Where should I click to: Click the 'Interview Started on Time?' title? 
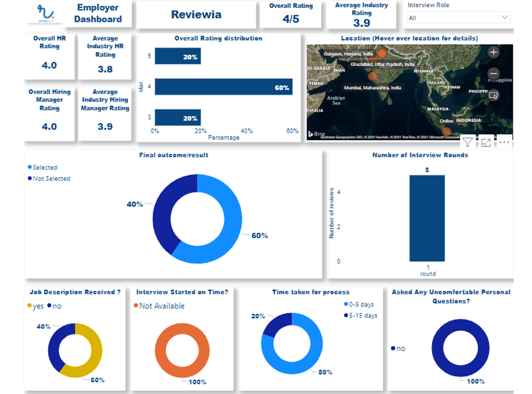pyautogui.click(x=182, y=292)
